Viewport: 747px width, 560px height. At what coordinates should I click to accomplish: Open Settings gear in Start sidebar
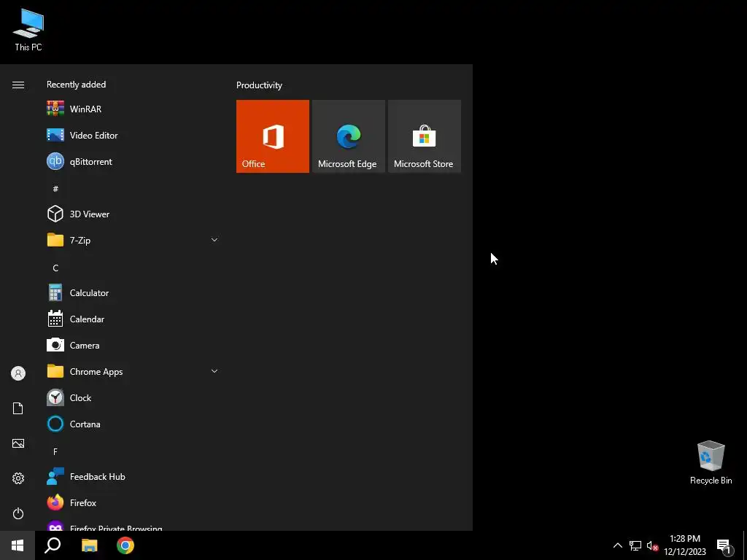pos(18,478)
